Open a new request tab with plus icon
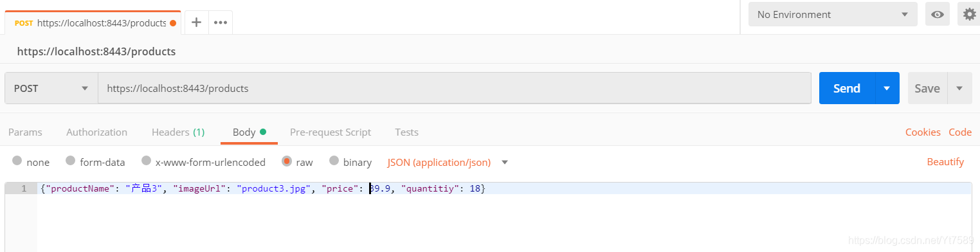Viewport: 980px width, 252px height. tap(196, 22)
